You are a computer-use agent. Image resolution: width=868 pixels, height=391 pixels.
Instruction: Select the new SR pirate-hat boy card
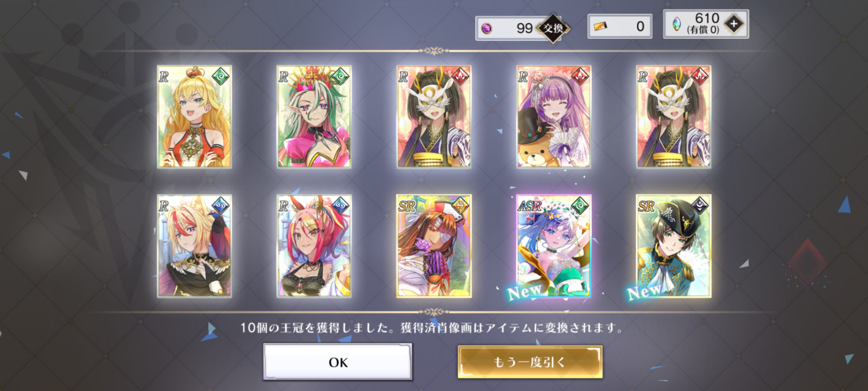[674, 246]
